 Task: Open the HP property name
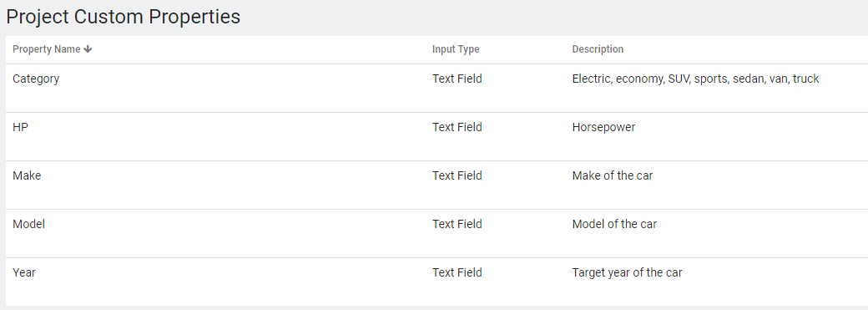(x=21, y=127)
